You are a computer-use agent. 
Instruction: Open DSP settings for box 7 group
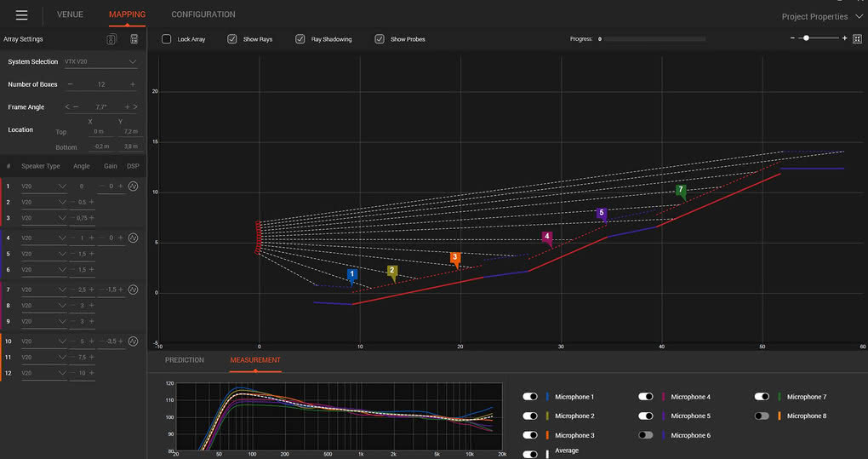pyautogui.click(x=133, y=290)
